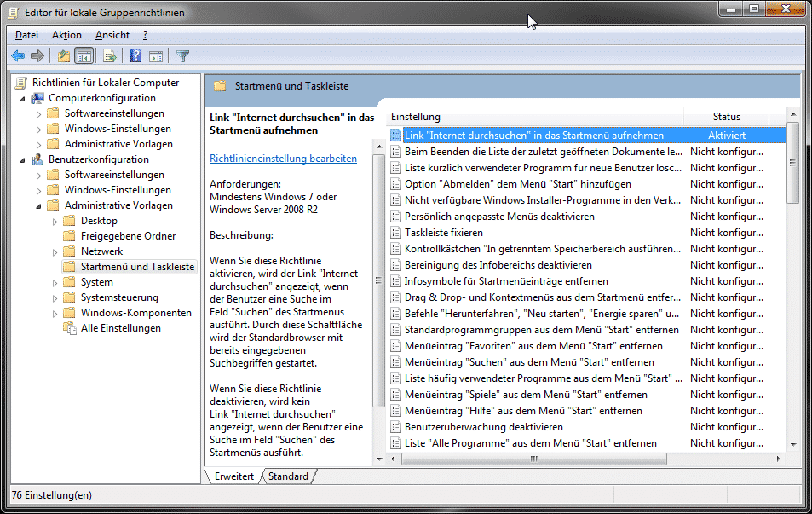Image resolution: width=812 pixels, height=514 pixels.
Task: Click the Freigegebene Ordner folder icon
Action: point(69,236)
